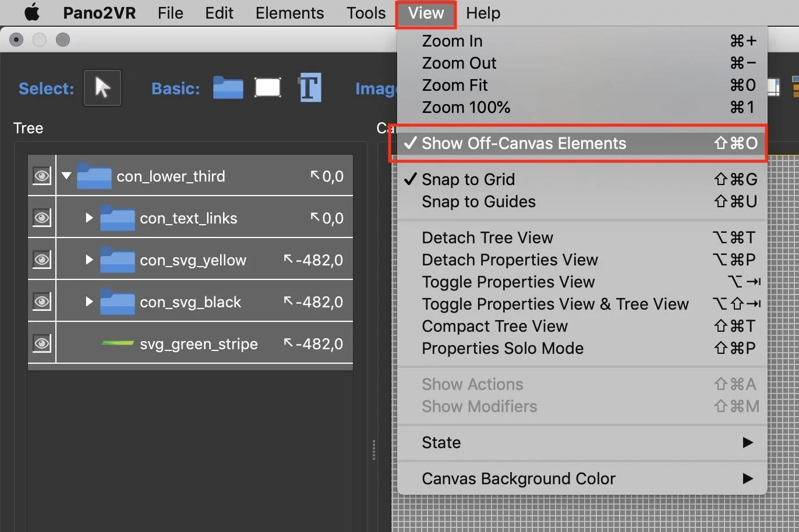The height and width of the screenshot is (532, 799).
Task: Select the pointer arrow tool
Action: [102, 88]
